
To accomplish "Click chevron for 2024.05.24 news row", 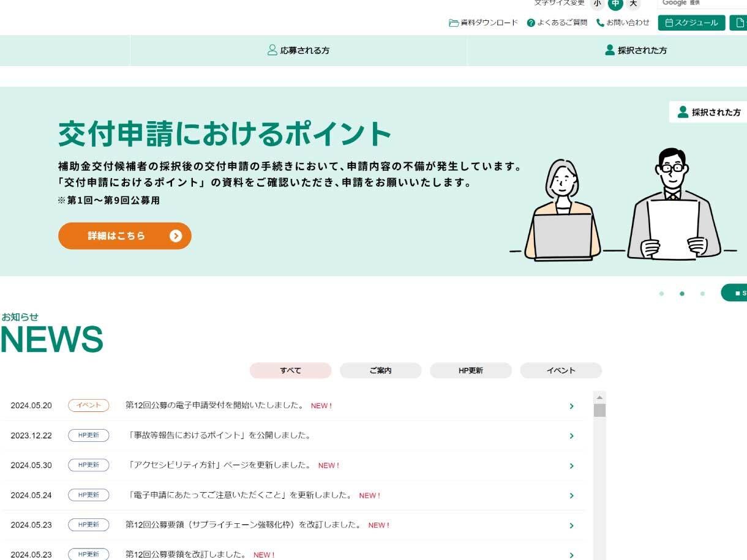I will [x=571, y=496].
